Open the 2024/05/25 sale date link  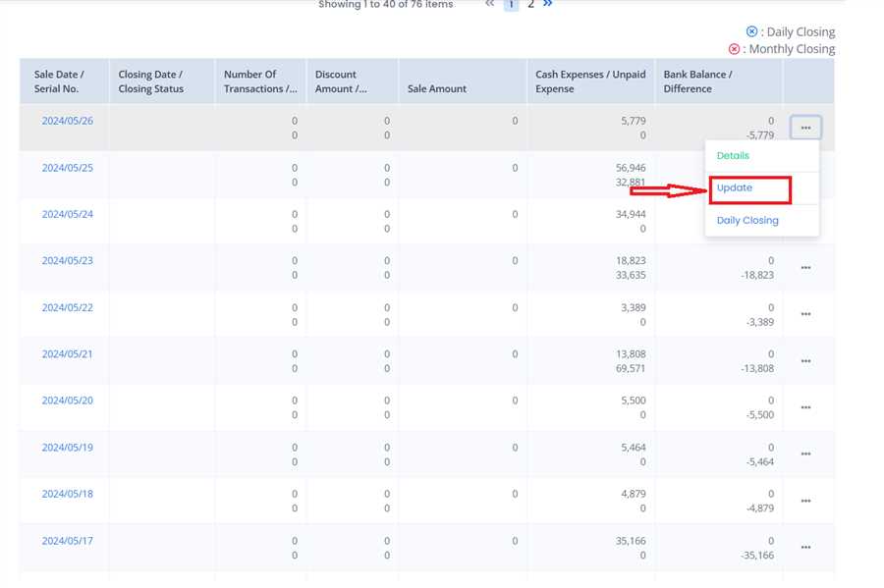point(67,168)
